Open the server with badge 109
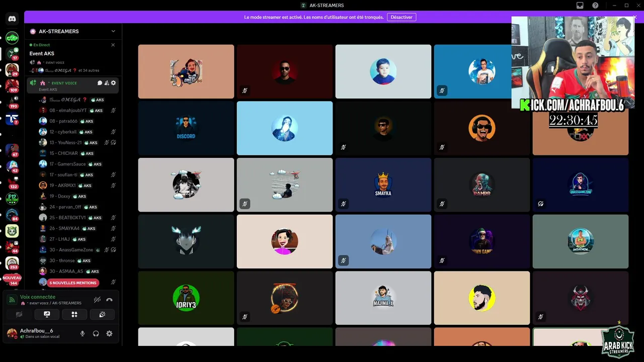 pos(12,85)
